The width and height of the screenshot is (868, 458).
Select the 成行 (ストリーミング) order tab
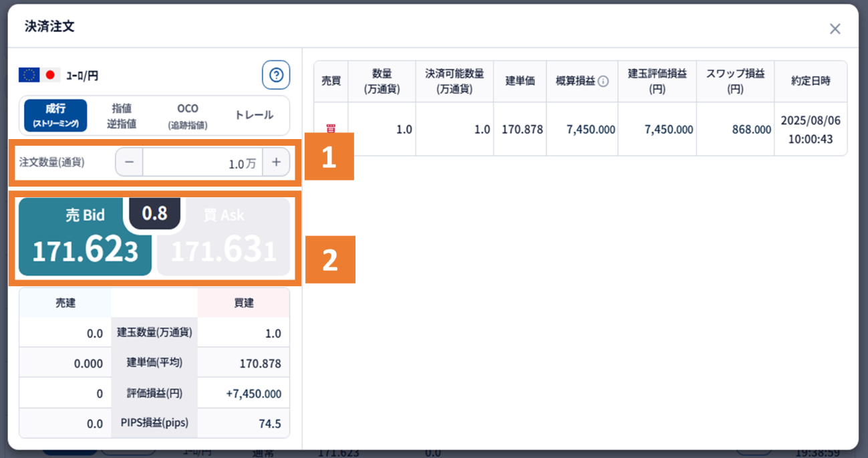[56, 116]
